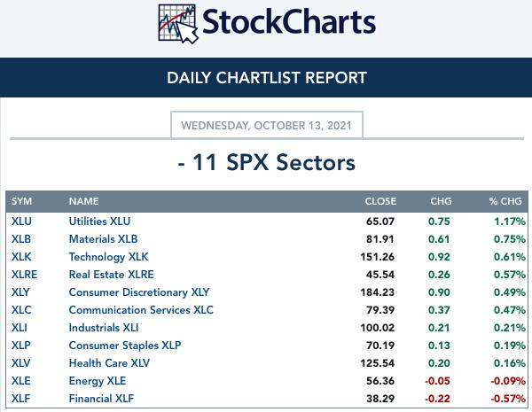Click Financial XLF name link

click(x=101, y=399)
